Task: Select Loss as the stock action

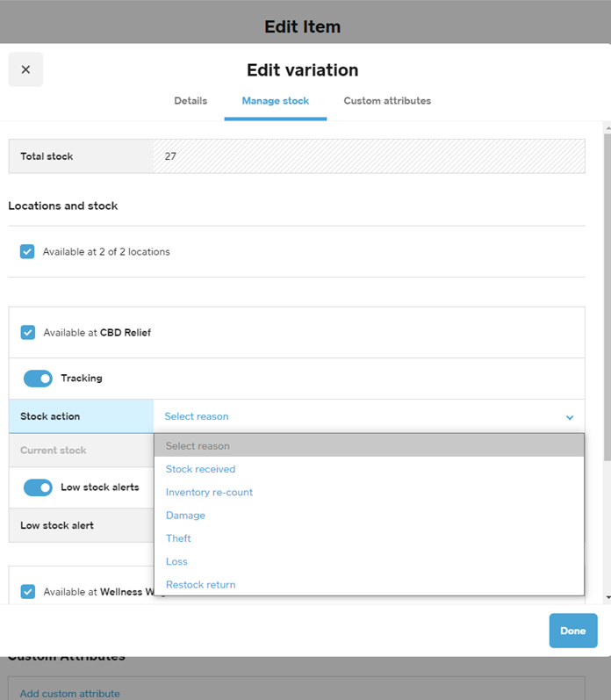Action: (x=176, y=561)
